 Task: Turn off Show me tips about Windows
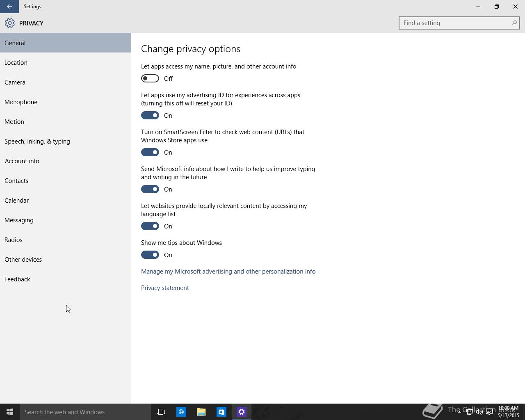[x=150, y=255]
